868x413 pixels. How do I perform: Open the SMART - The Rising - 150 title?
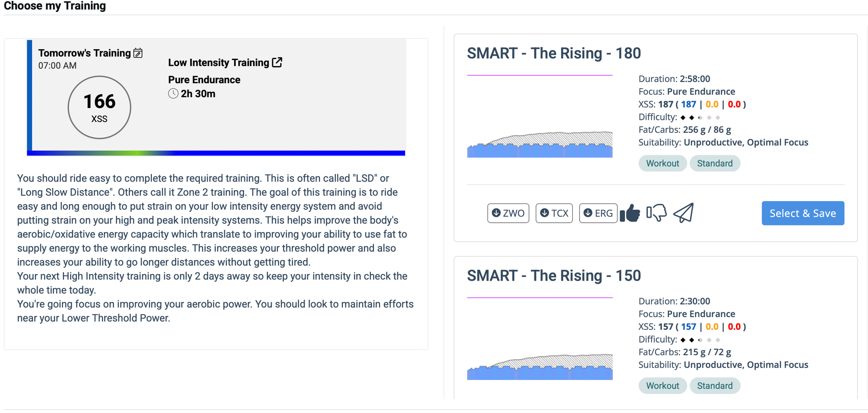pyautogui.click(x=553, y=276)
